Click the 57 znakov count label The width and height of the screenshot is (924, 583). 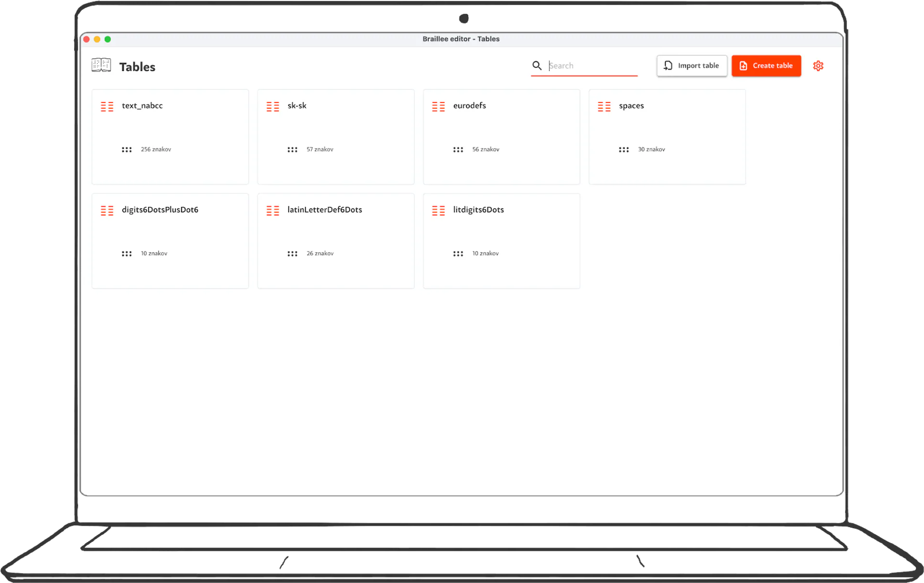click(x=320, y=149)
